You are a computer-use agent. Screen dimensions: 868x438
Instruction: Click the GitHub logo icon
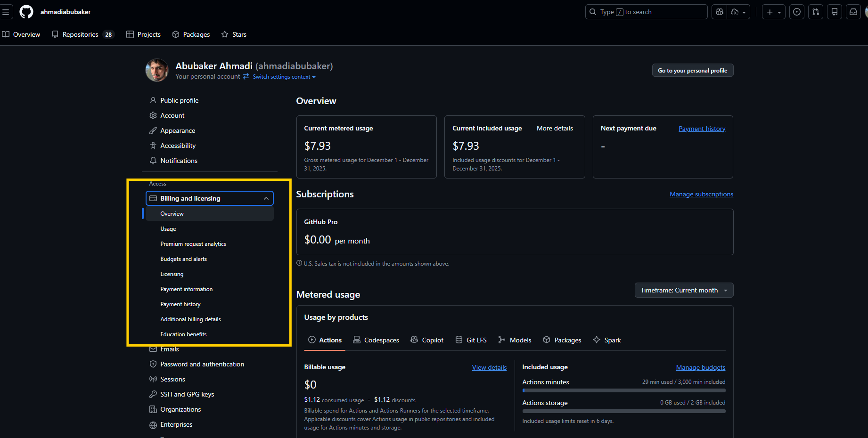point(26,12)
